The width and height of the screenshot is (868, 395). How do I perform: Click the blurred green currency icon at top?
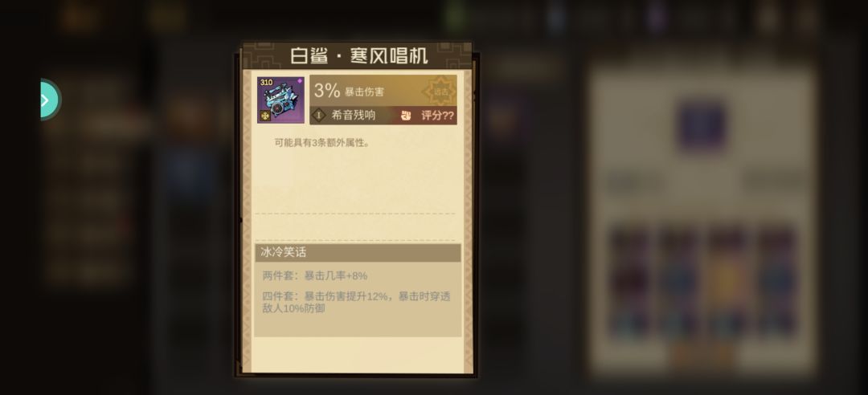coord(456,17)
